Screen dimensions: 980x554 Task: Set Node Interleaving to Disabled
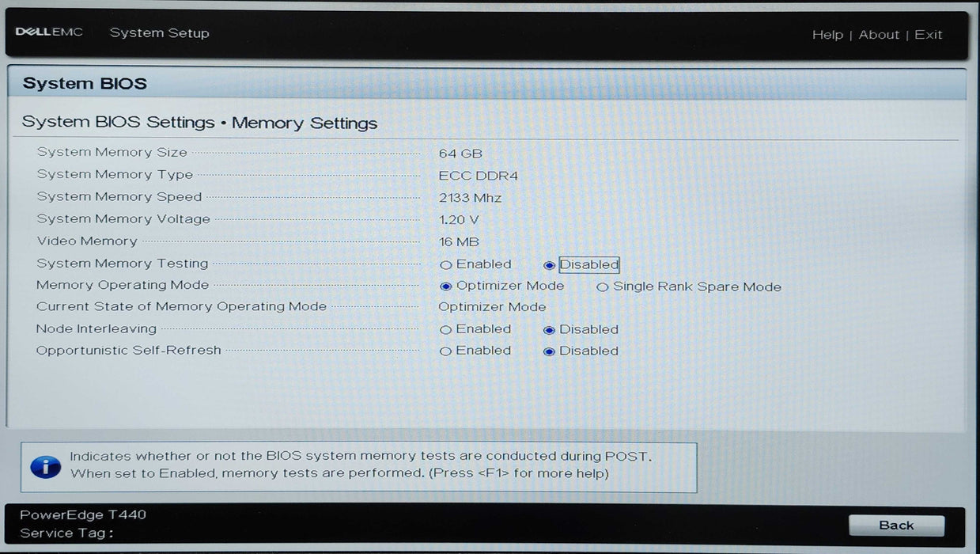pos(550,330)
